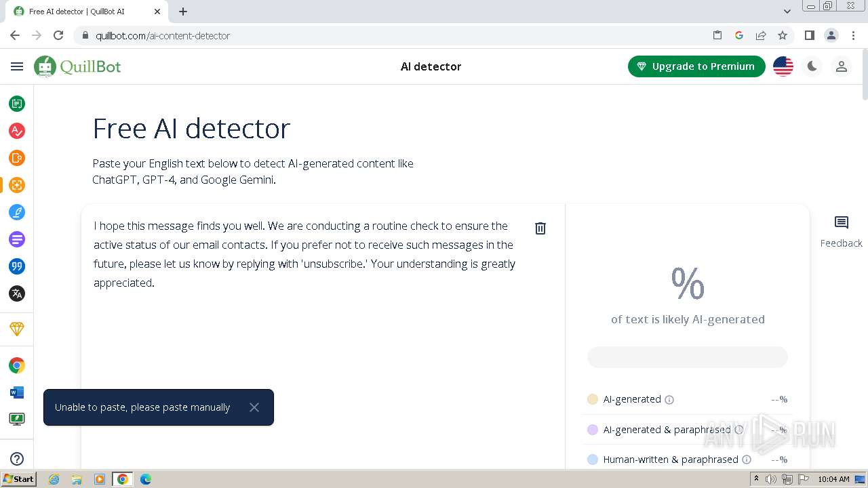Click the AI-generated & paraphrased purple dot
This screenshot has width=868, height=488.
tap(593, 430)
